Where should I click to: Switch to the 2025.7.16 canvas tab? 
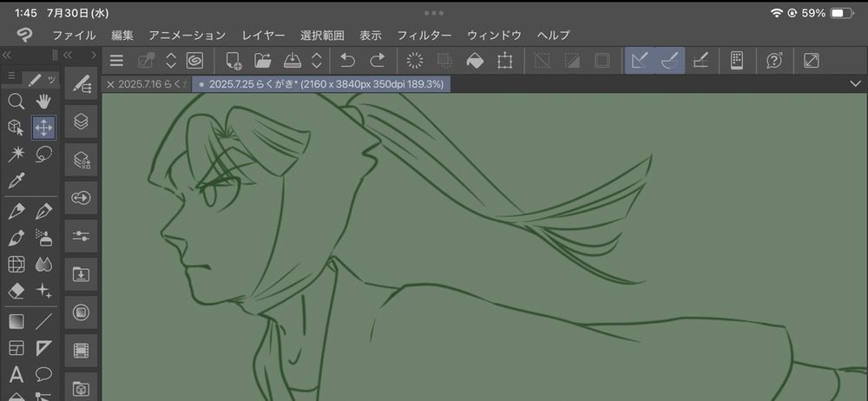point(154,84)
